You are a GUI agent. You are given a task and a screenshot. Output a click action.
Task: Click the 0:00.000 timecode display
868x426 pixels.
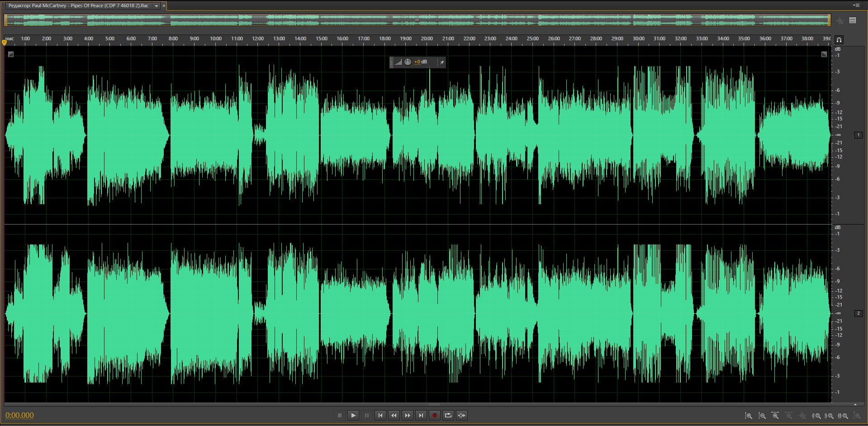point(19,415)
